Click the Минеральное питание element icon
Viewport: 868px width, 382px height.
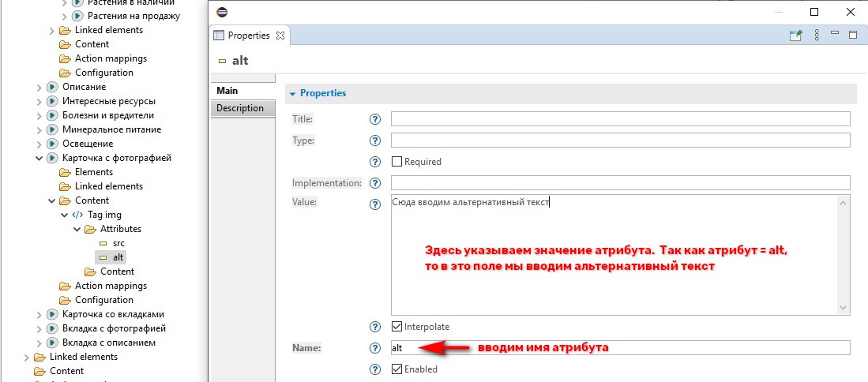coord(53,129)
